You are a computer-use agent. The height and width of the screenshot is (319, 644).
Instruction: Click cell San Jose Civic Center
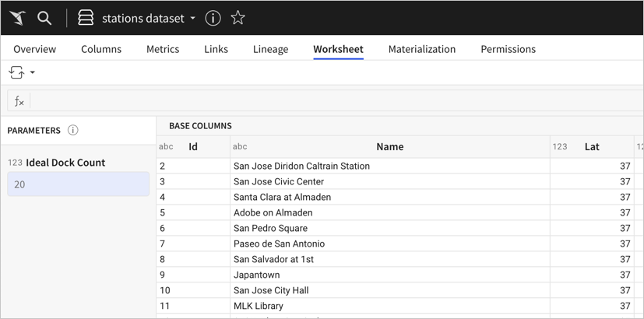click(390, 181)
